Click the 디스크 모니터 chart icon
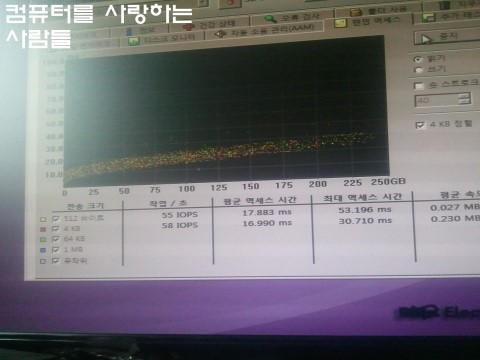The image size is (480, 360). click(x=134, y=41)
